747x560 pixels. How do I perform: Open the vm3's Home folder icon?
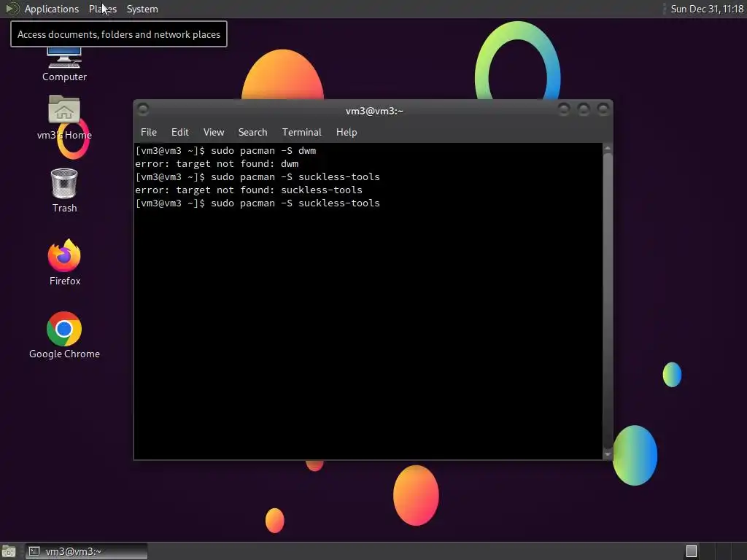[x=64, y=117]
